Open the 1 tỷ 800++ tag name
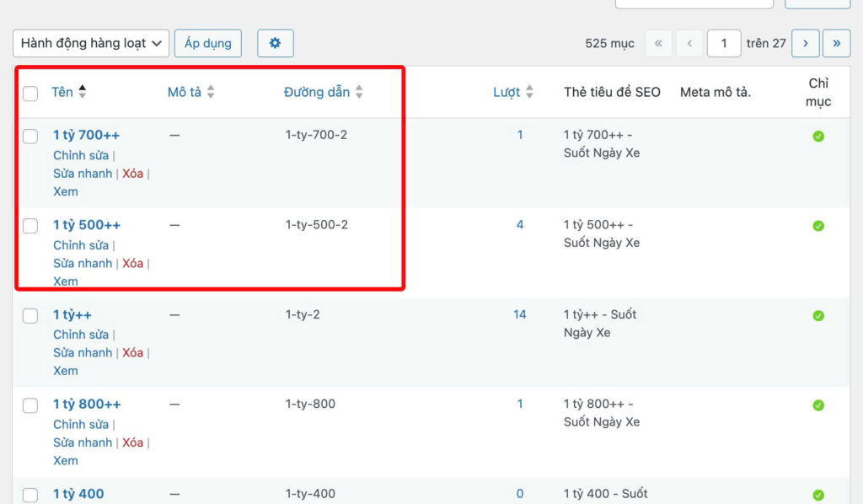The height and width of the screenshot is (504, 863). 87,404
